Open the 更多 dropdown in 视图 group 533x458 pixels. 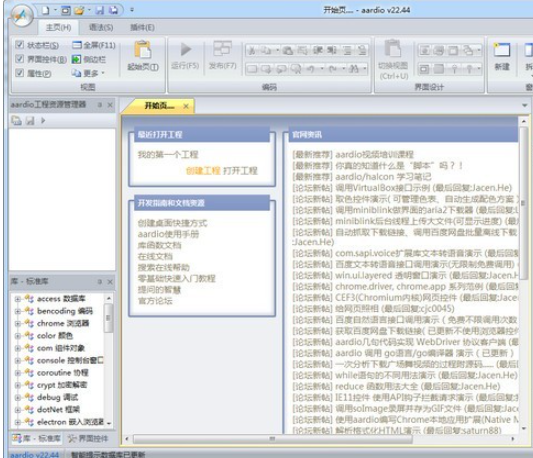88,73
